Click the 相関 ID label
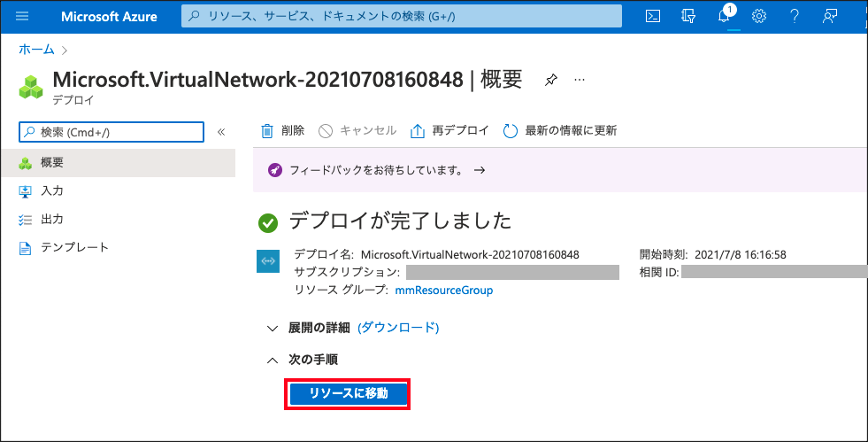Image resolution: width=868 pixels, height=442 pixels. click(x=659, y=273)
